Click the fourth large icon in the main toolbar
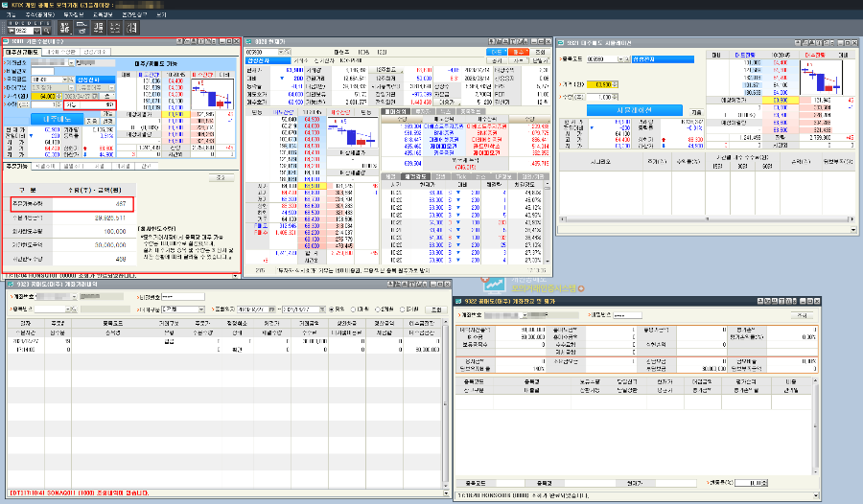Screen dimensions: 863x504 (x=115, y=28)
